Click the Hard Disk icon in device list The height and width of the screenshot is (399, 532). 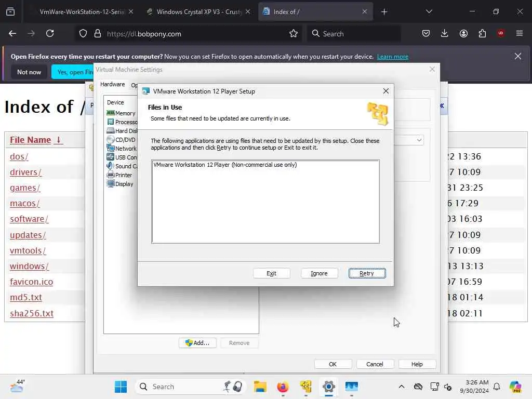tap(110, 130)
